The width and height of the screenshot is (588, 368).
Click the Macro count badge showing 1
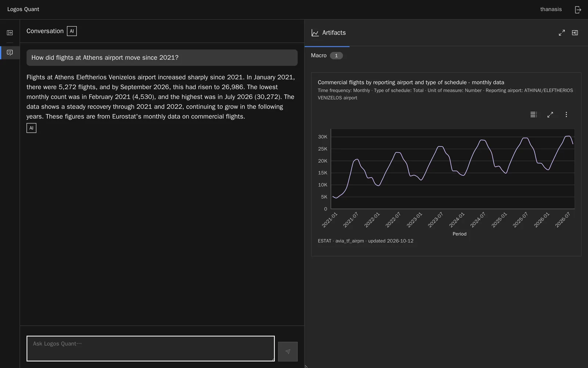pos(336,56)
